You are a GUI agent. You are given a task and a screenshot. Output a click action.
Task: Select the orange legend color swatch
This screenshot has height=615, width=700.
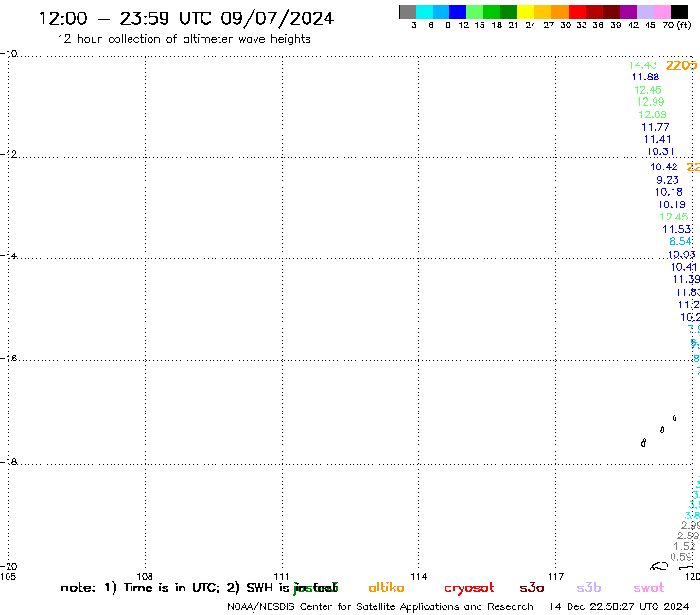point(559,11)
